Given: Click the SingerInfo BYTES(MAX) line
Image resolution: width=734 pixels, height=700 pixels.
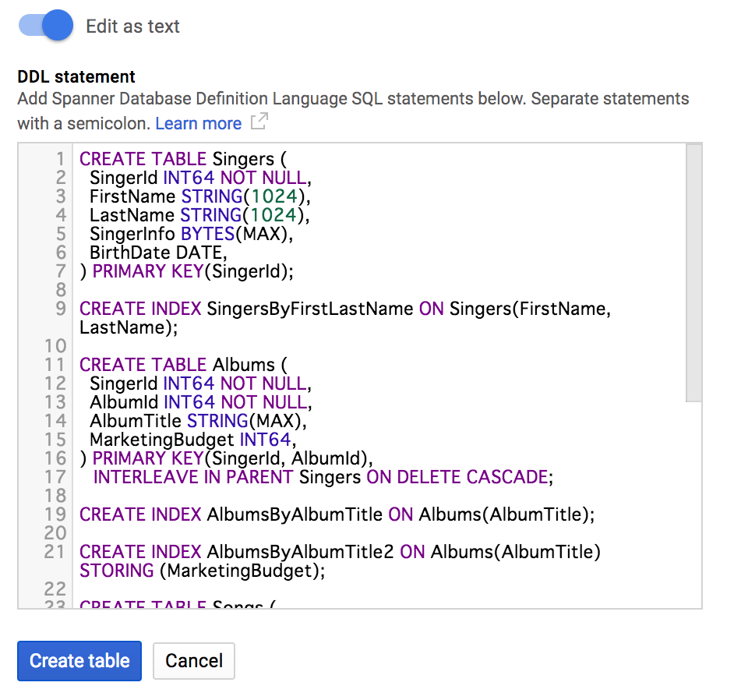Looking at the screenshot, I should point(191,234).
